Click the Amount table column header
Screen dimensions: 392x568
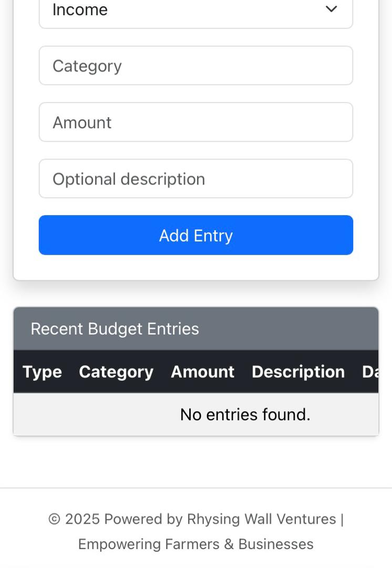pos(202,372)
